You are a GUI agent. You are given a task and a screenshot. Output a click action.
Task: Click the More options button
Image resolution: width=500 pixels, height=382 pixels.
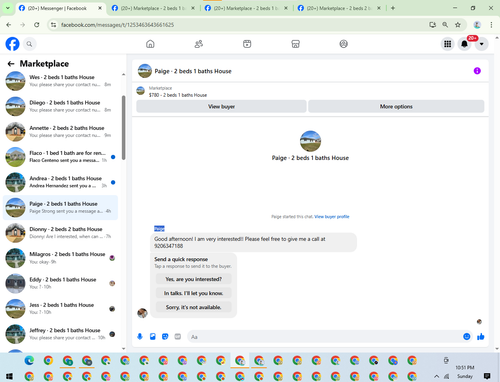pyautogui.click(x=396, y=106)
